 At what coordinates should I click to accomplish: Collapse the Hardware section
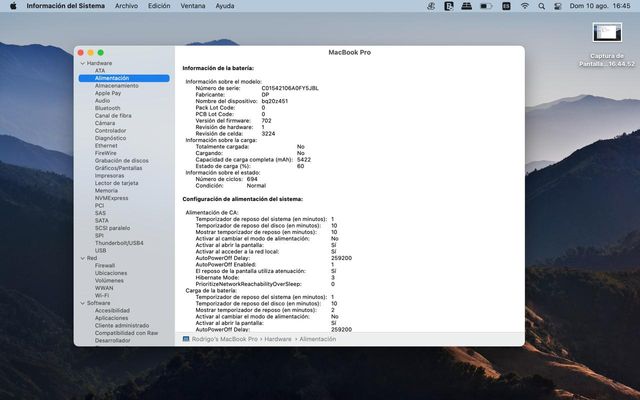[83, 63]
